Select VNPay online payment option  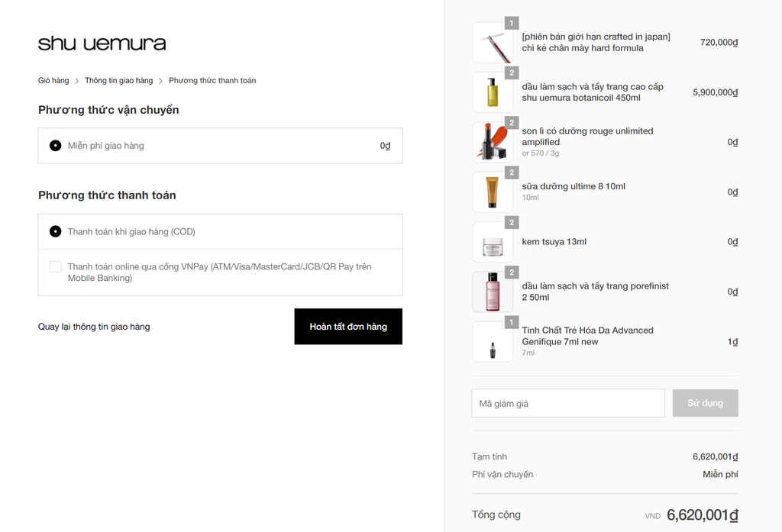pyautogui.click(x=55, y=266)
